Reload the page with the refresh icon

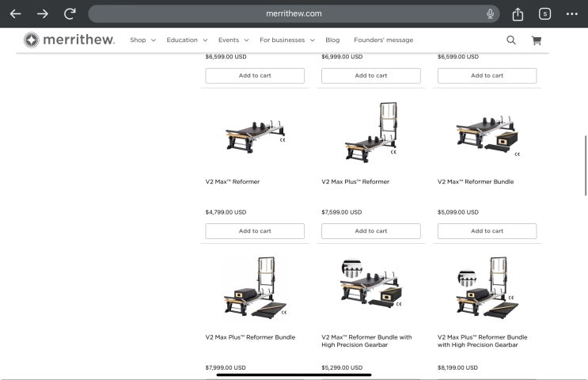pos(70,14)
